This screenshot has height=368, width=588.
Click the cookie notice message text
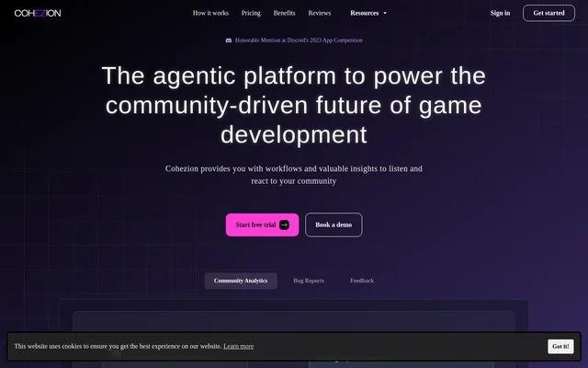click(x=118, y=346)
